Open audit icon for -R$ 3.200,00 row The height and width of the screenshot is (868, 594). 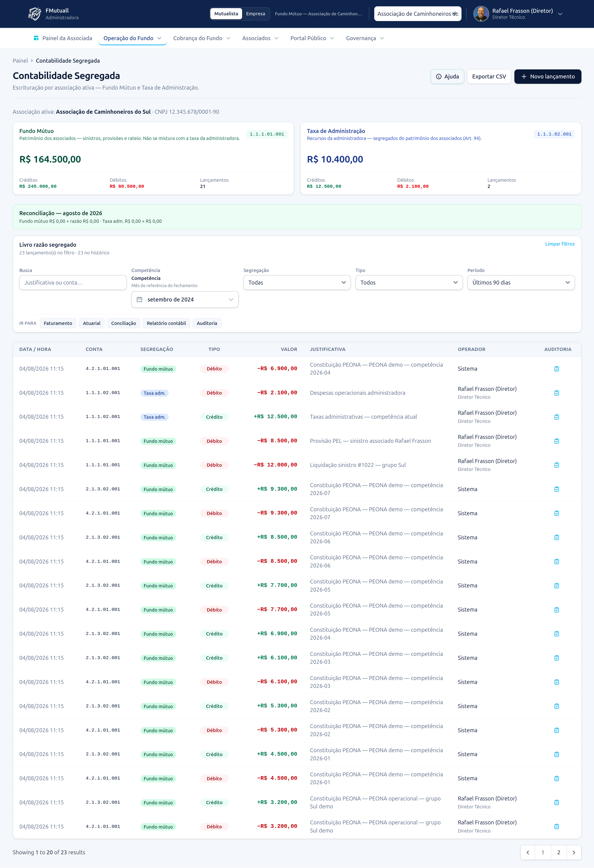pos(557,826)
